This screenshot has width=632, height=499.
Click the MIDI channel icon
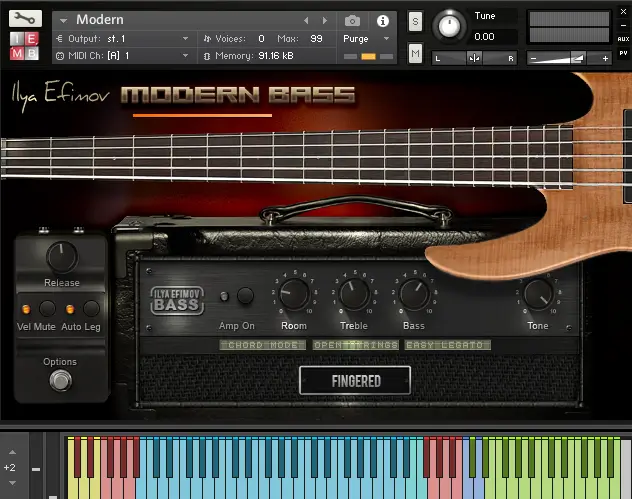coord(60,56)
